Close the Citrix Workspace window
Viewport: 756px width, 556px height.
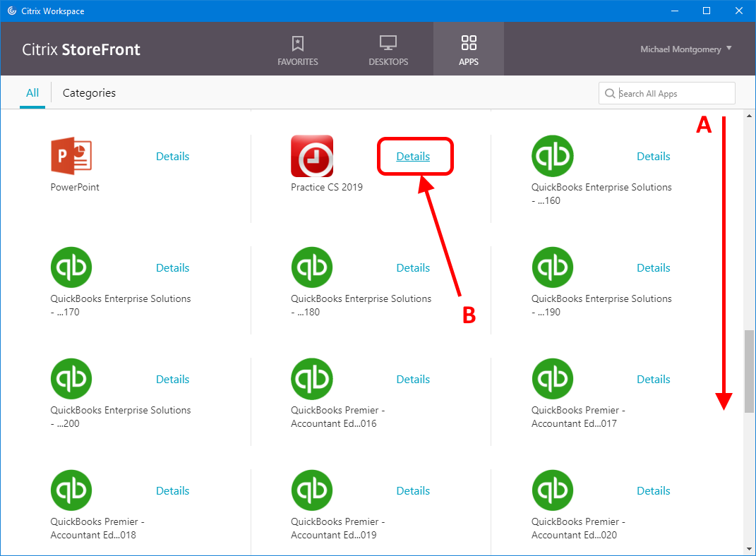738,11
